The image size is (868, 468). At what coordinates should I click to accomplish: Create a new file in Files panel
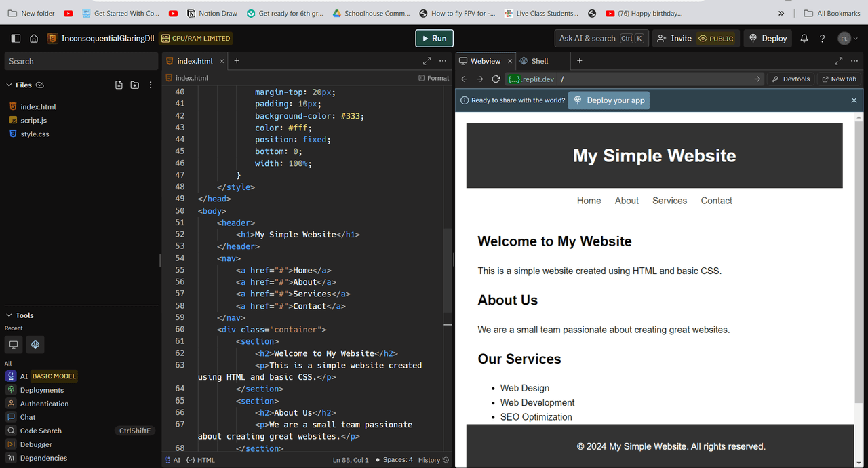pos(119,85)
